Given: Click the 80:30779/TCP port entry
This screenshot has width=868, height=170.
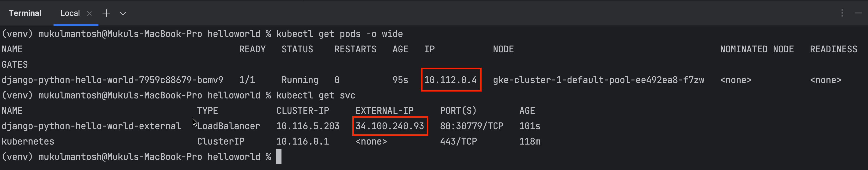Looking at the screenshot, I should (x=471, y=126).
